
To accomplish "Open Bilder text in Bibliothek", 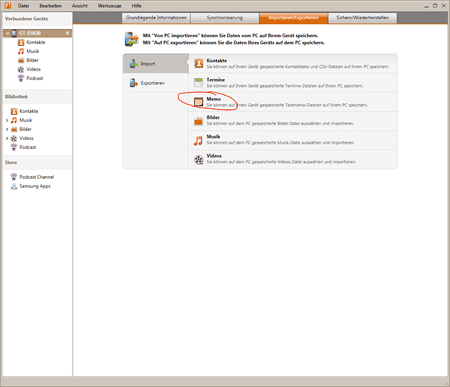I will pyautogui.click(x=25, y=129).
